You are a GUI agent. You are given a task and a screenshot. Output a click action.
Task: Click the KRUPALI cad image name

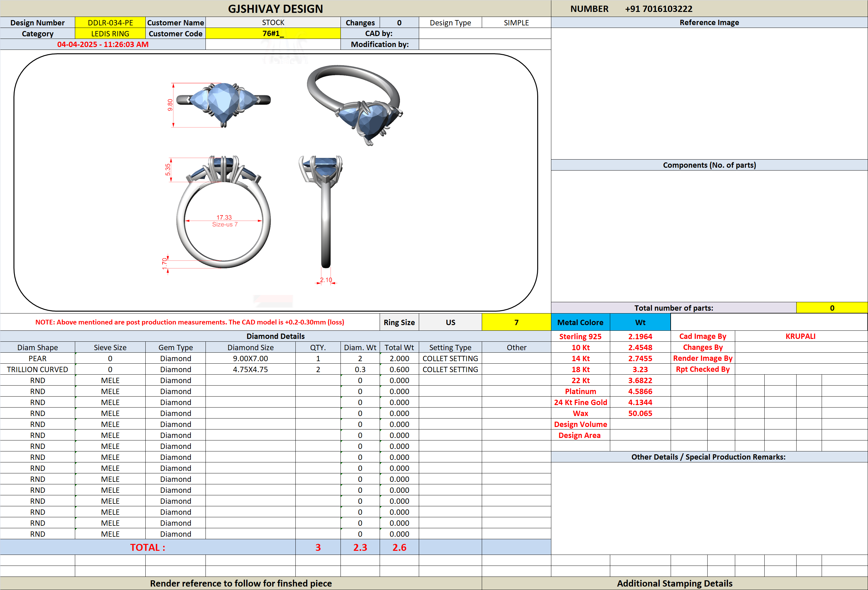[800, 336]
